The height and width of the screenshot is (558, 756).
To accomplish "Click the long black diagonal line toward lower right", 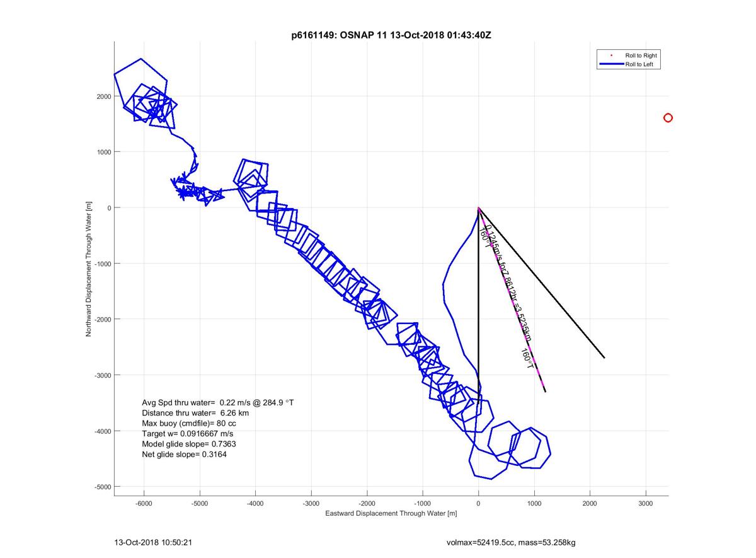I will coord(542,282).
